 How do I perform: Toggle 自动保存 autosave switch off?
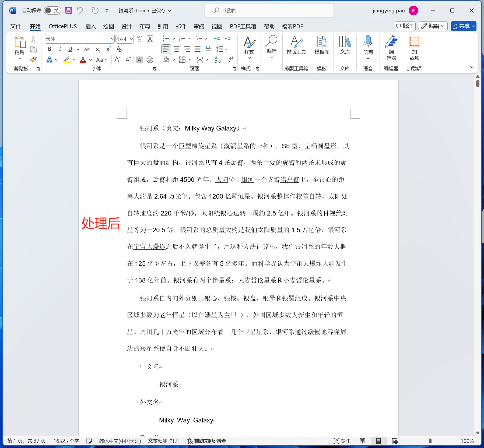click(x=52, y=10)
